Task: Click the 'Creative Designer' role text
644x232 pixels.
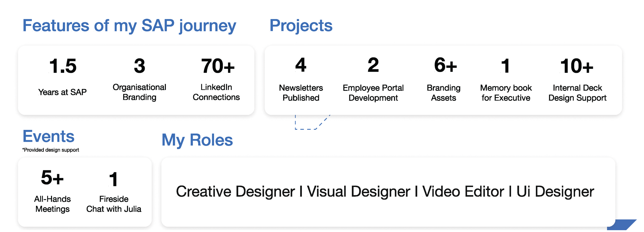Action: click(235, 192)
